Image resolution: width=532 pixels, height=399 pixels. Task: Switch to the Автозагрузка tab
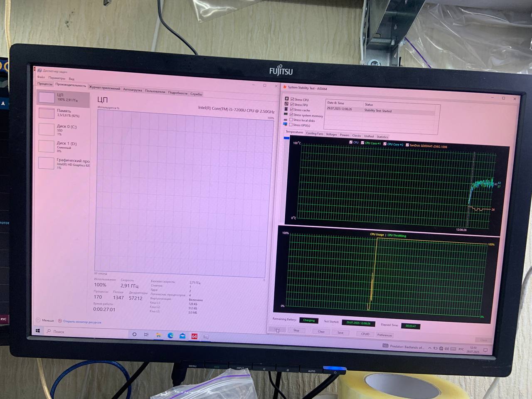click(132, 90)
